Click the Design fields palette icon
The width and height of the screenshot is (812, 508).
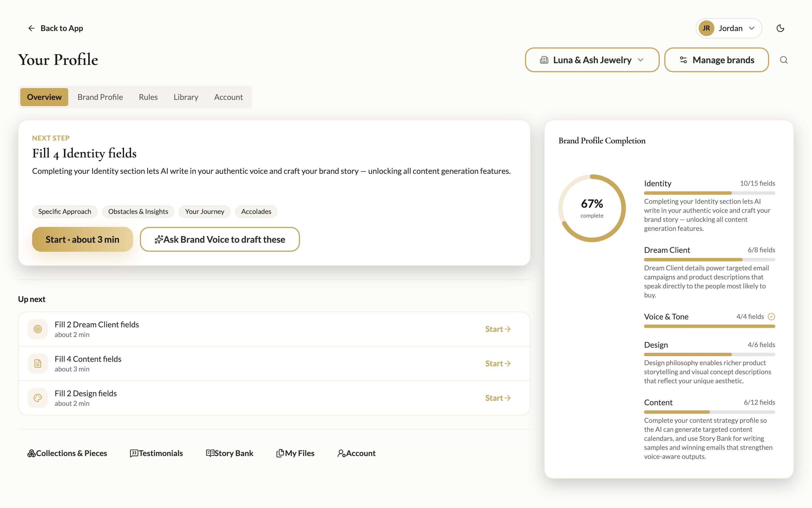[x=38, y=398]
